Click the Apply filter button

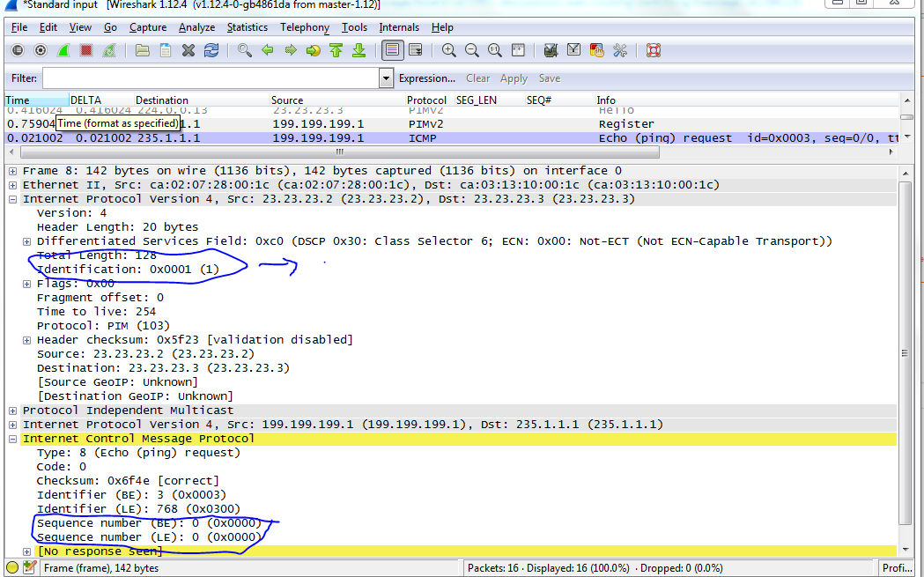click(x=514, y=78)
